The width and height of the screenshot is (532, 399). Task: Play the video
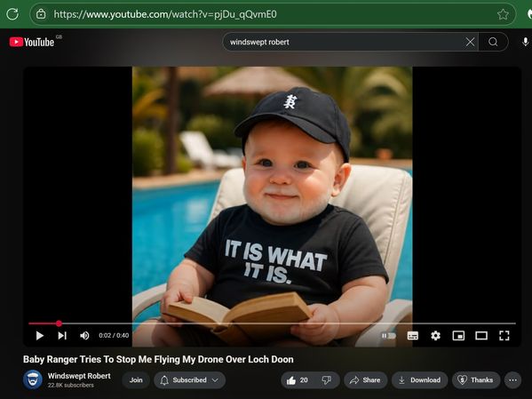pyautogui.click(x=40, y=336)
